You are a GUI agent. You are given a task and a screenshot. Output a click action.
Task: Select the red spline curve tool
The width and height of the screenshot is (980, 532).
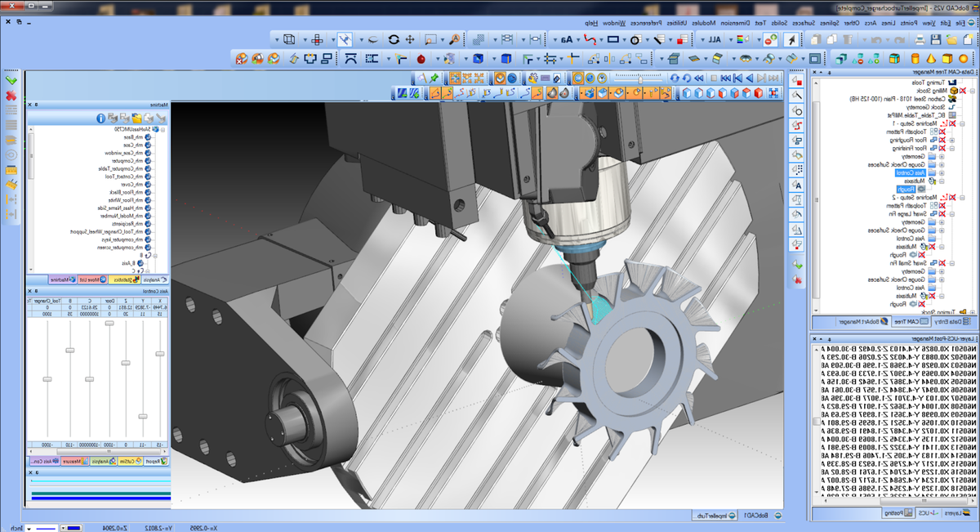coord(590,39)
